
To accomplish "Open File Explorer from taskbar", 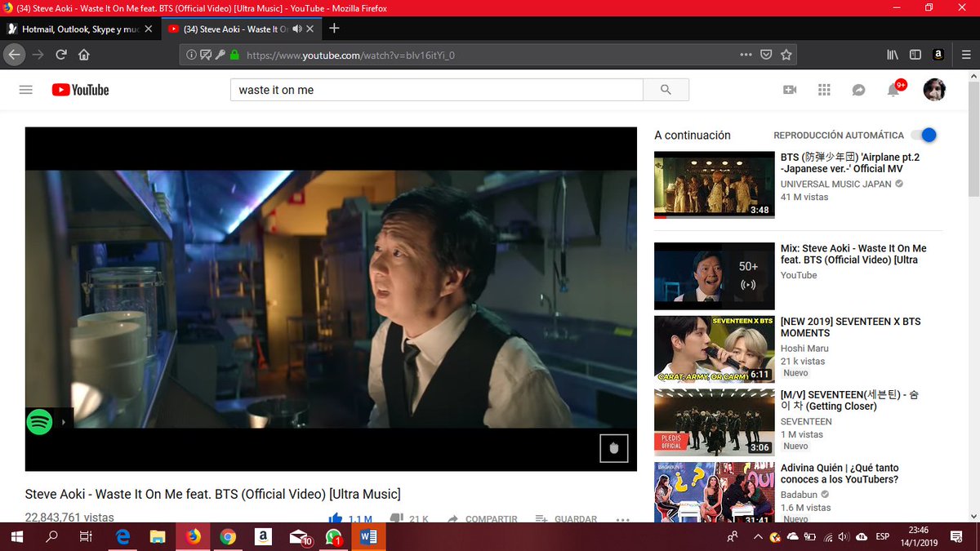I will [158, 537].
